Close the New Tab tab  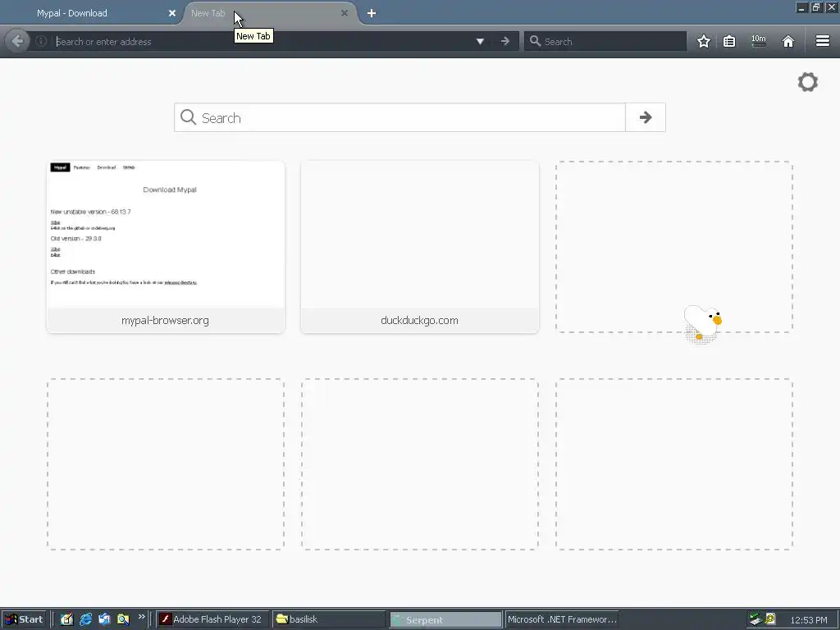(345, 13)
